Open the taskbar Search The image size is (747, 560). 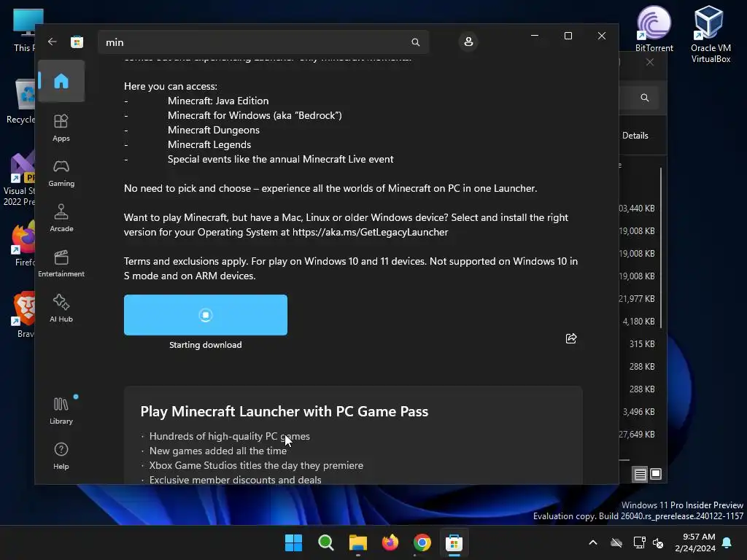coord(326,542)
